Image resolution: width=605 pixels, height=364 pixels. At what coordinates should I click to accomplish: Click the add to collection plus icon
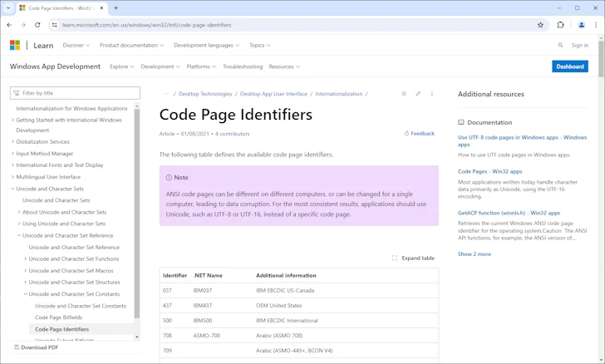(404, 93)
